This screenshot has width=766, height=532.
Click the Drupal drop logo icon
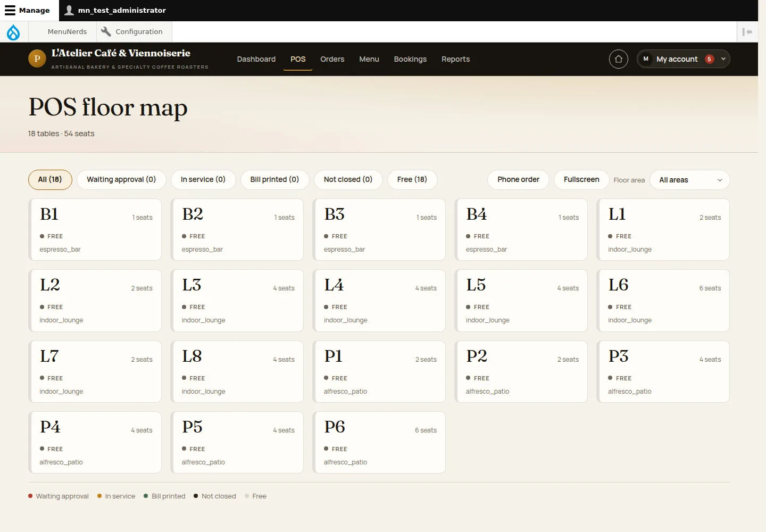(x=13, y=32)
